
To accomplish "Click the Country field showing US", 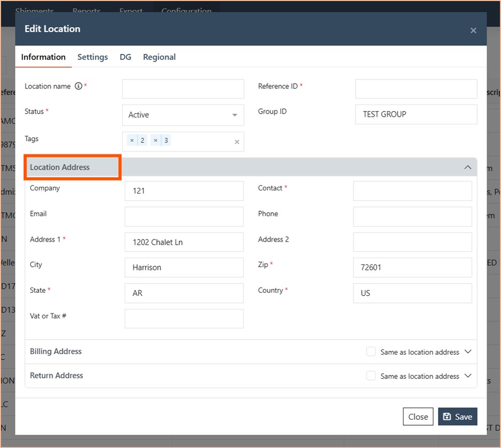I will click(413, 293).
